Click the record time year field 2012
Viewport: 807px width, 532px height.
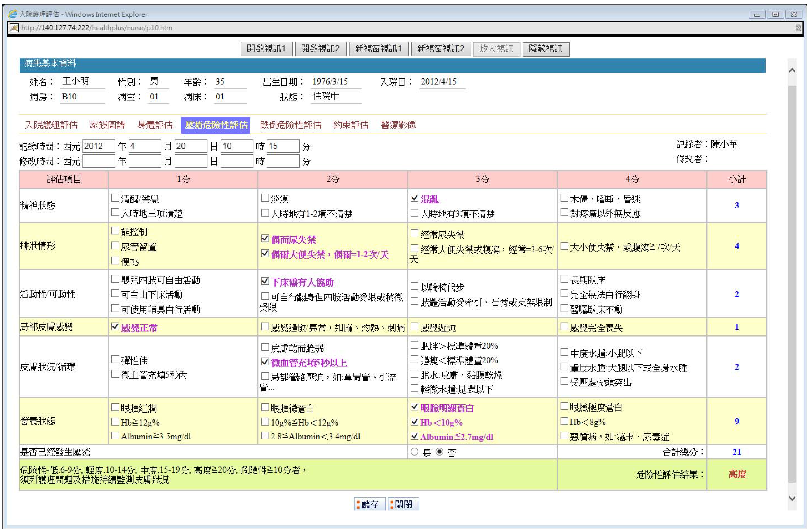(x=98, y=146)
